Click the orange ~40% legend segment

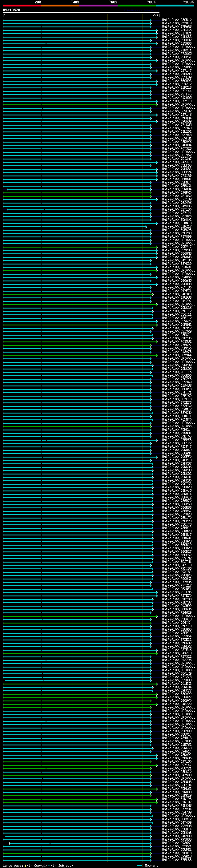(x=60, y=6)
